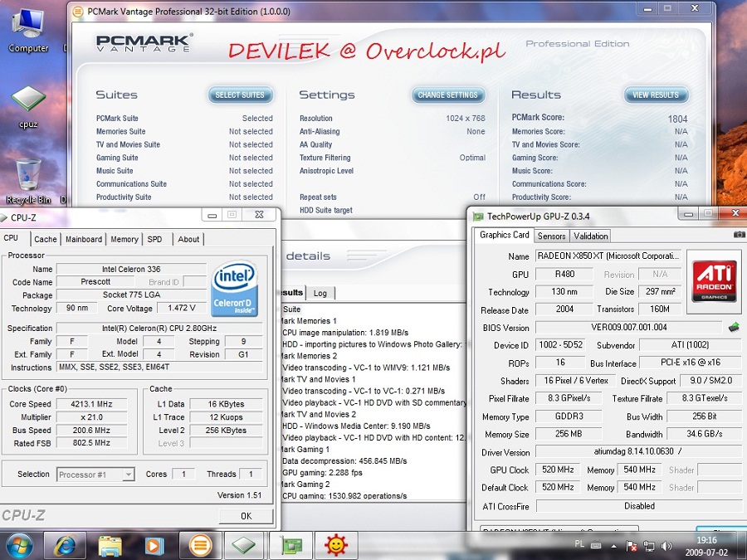Open the Mainboard tab in CPU-Z
747x560 pixels.
click(x=84, y=239)
